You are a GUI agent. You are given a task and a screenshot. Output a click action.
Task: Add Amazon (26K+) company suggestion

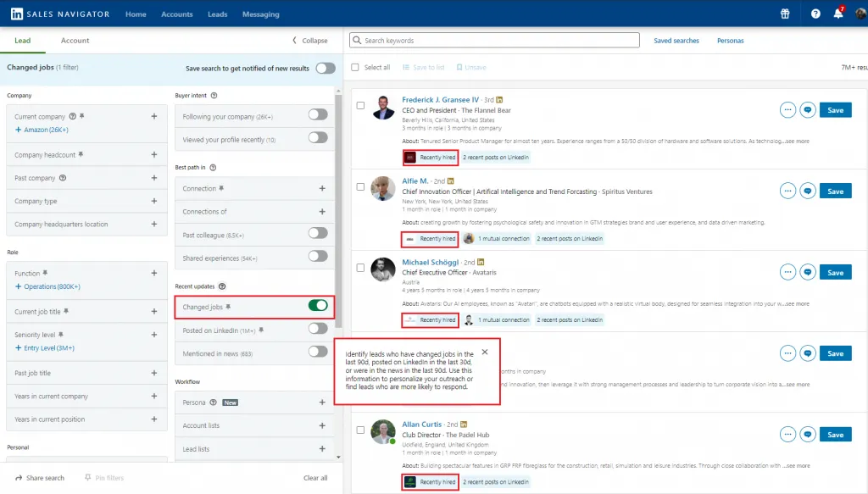(42, 130)
